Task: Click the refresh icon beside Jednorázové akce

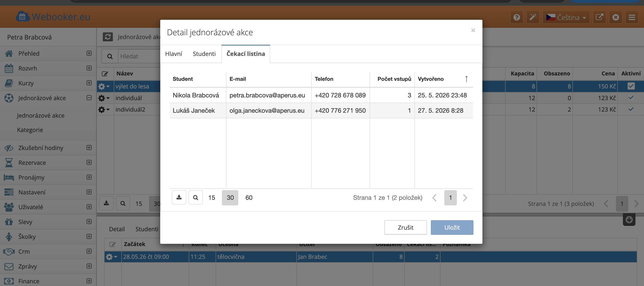Action: click(x=108, y=37)
